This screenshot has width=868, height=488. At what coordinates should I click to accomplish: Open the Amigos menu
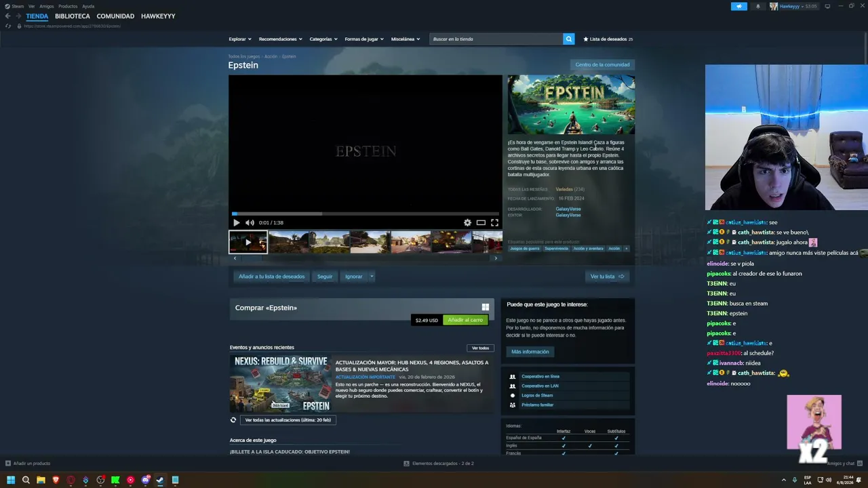click(x=47, y=6)
